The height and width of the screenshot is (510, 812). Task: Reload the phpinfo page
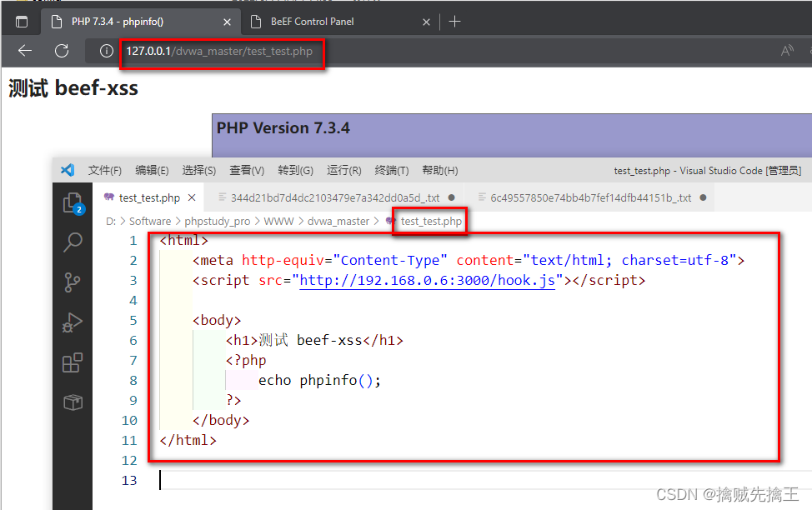point(62,51)
